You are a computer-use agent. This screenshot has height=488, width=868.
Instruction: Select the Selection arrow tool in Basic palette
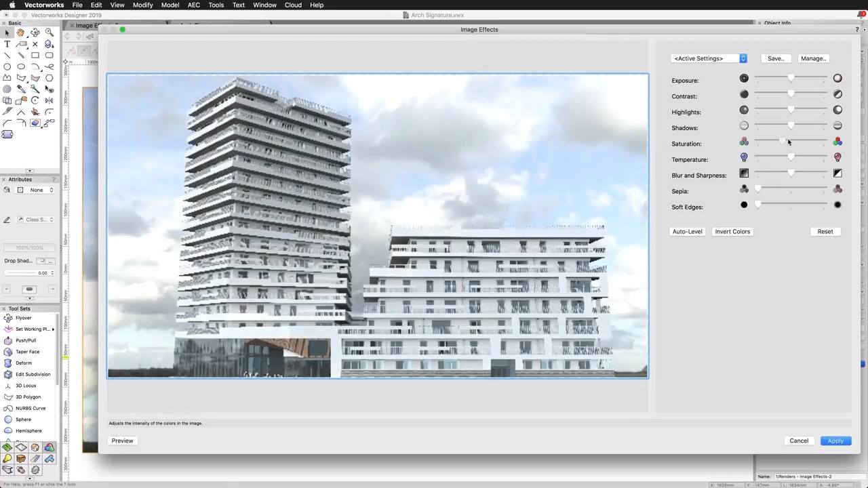[7, 33]
